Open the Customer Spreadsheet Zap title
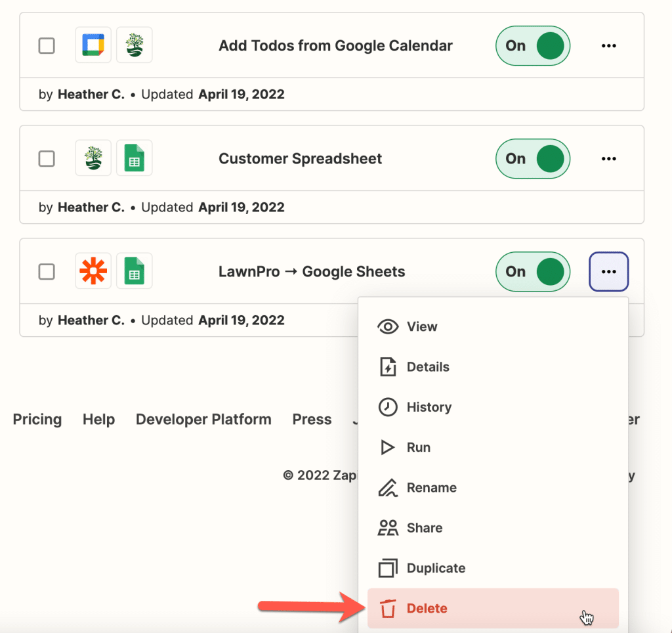The image size is (672, 633). click(x=300, y=159)
